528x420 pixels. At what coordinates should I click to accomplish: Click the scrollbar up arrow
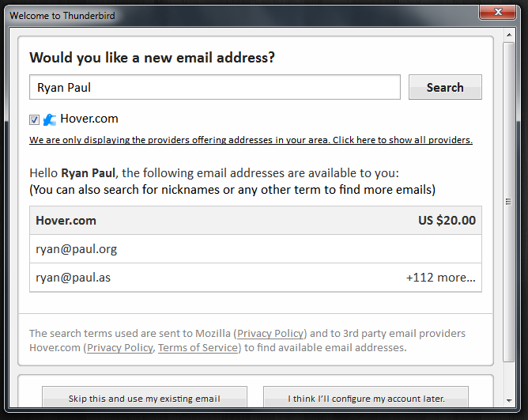pyautogui.click(x=509, y=35)
